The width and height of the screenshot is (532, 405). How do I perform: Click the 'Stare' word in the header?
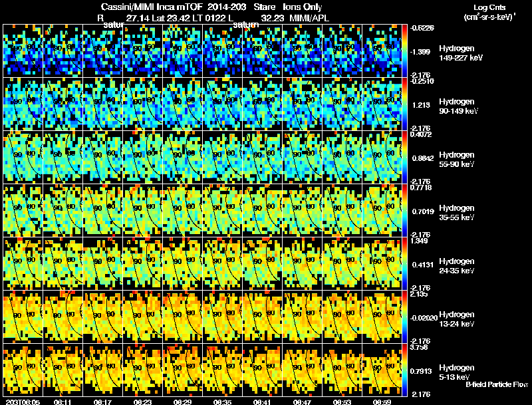click(x=264, y=7)
